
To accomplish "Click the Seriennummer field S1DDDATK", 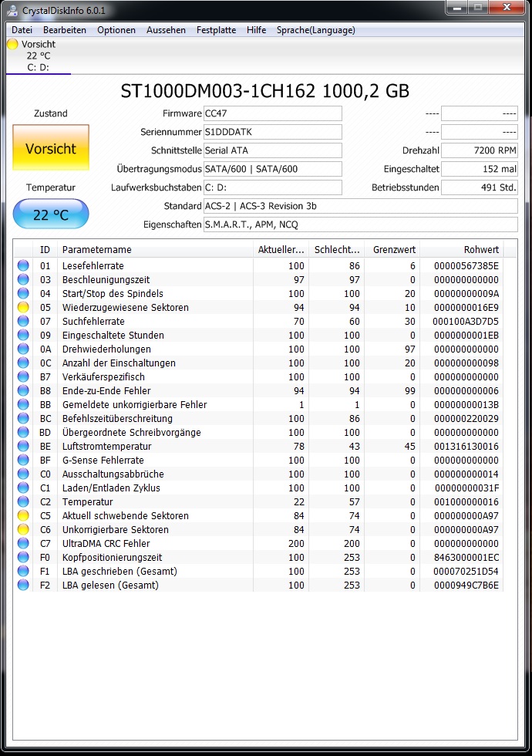I will pyautogui.click(x=273, y=132).
